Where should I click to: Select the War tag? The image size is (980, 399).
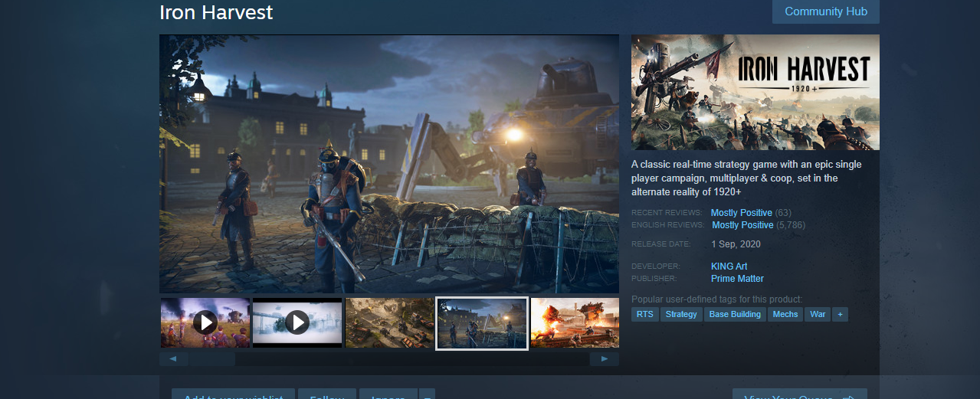tap(818, 314)
